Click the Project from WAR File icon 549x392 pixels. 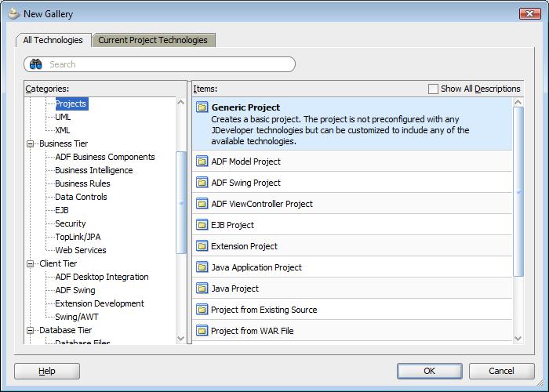pyautogui.click(x=202, y=331)
